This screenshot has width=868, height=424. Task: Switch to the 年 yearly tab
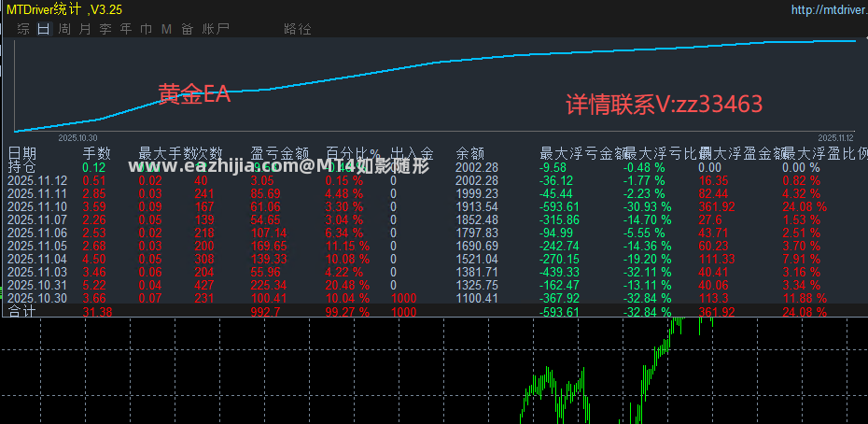coord(126,29)
